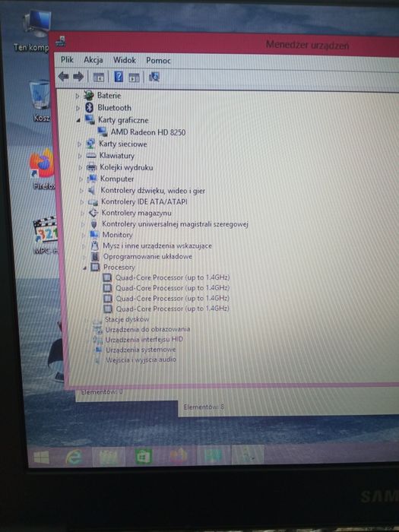Click the Monitory category icon
The width and height of the screenshot is (399, 532).
coord(94,234)
